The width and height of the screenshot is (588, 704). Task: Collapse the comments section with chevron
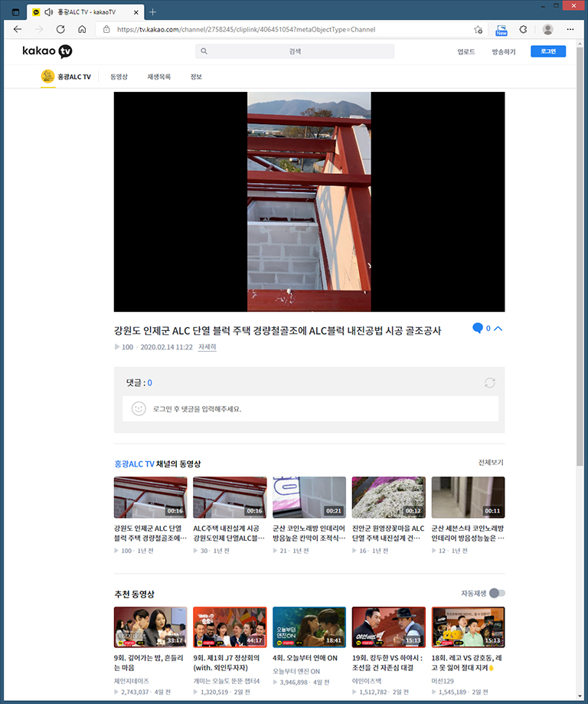coord(498,329)
